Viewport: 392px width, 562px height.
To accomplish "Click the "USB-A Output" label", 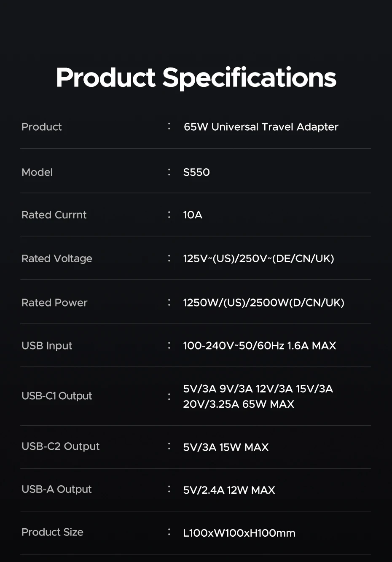I will 56,489.
